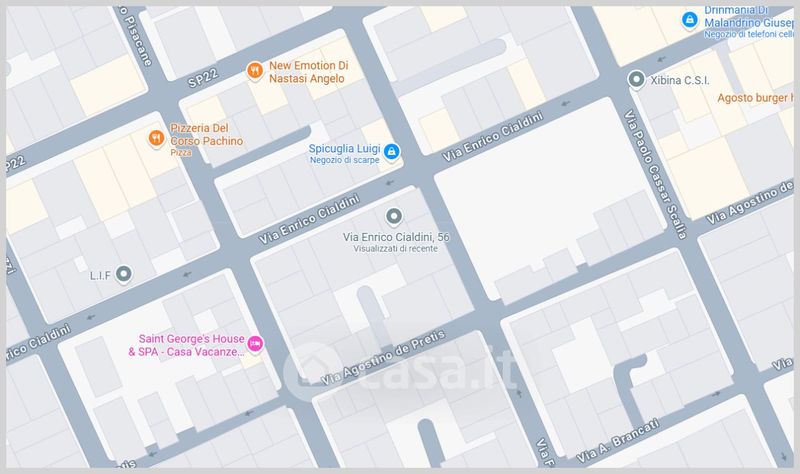This screenshot has width=800, height=474.
Task: Select the Via Enrico Cialdini, 56 address text
Action: pyautogui.click(x=396, y=237)
